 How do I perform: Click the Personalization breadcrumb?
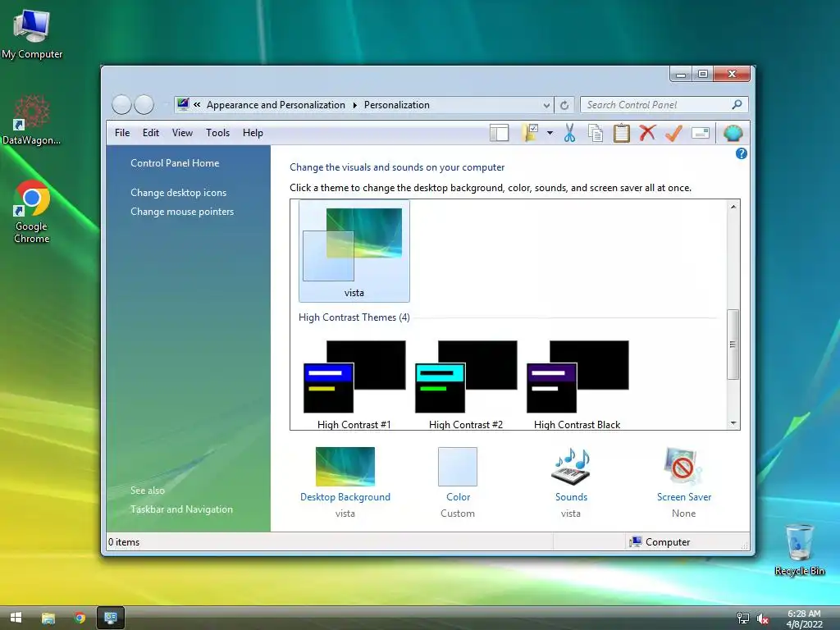tap(397, 105)
